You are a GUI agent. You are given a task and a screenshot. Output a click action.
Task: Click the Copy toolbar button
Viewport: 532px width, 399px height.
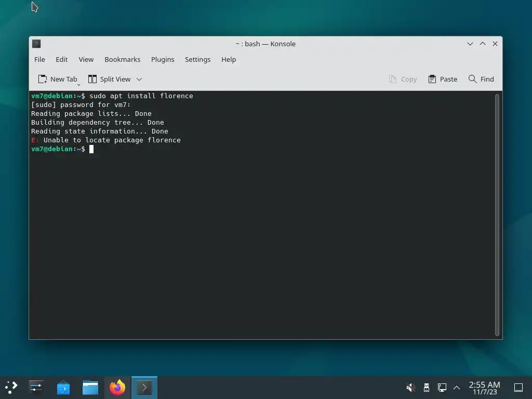coord(403,79)
